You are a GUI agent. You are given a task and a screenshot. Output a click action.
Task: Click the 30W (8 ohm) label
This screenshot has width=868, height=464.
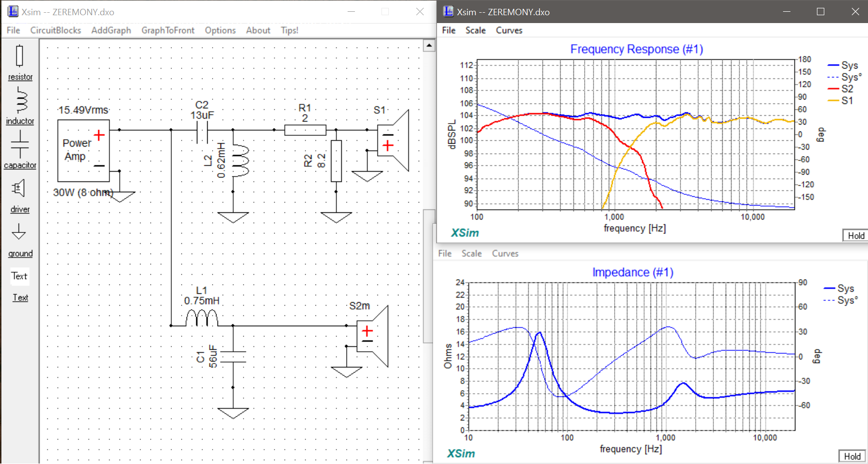(83, 192)
